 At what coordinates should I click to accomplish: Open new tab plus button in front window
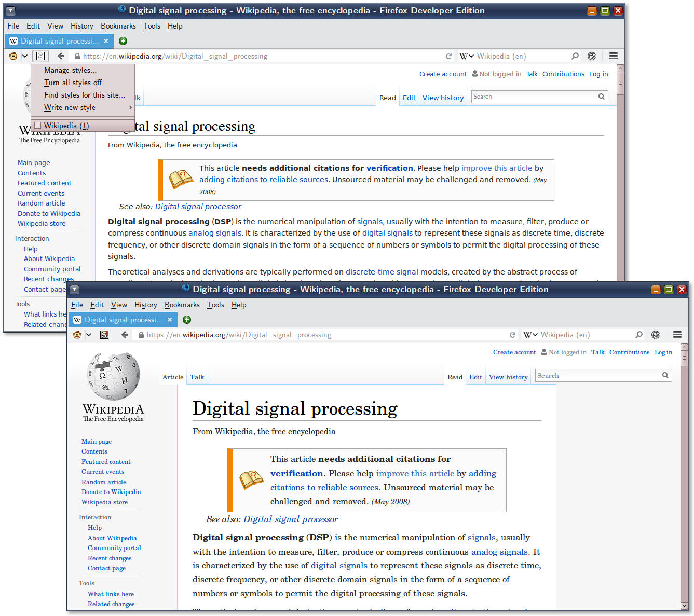[187, 320]
